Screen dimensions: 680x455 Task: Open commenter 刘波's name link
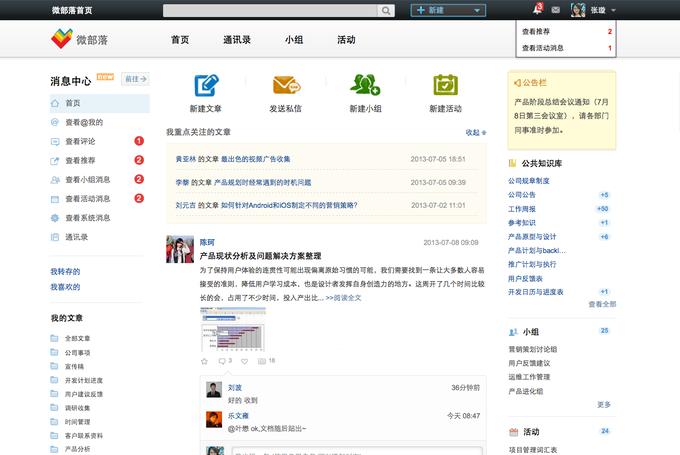(235, 387)
